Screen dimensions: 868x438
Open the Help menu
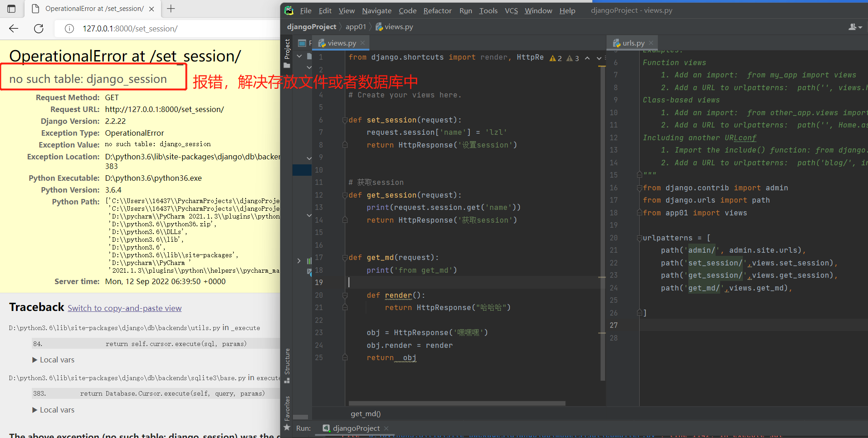pos(567,10)
